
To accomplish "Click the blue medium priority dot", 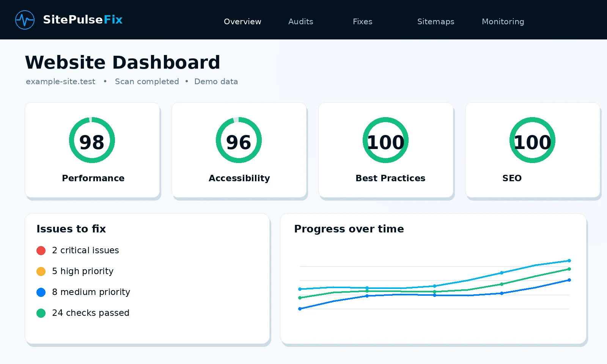I will point(41,292).
